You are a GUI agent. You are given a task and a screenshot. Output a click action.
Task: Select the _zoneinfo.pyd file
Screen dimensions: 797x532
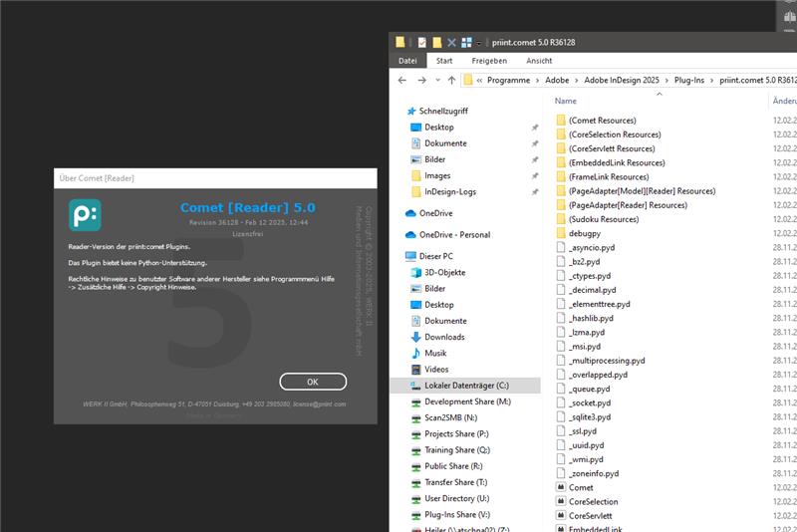point(594,473)
